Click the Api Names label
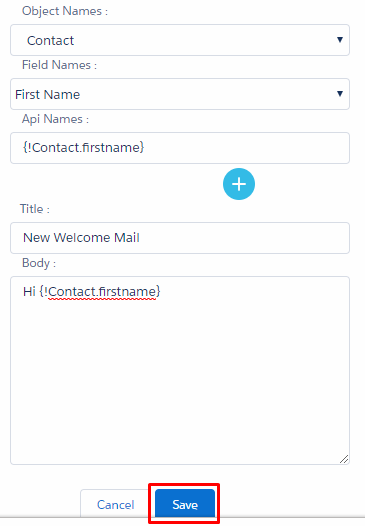The width and height of the screenshot is (365, 526). tap(55, 119)
